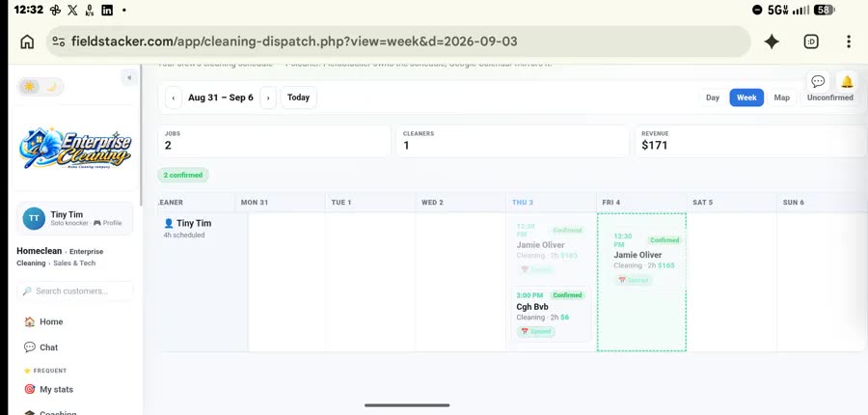Go to next week arrow
The image size is (868, 415).
click(x=268, y=97)
